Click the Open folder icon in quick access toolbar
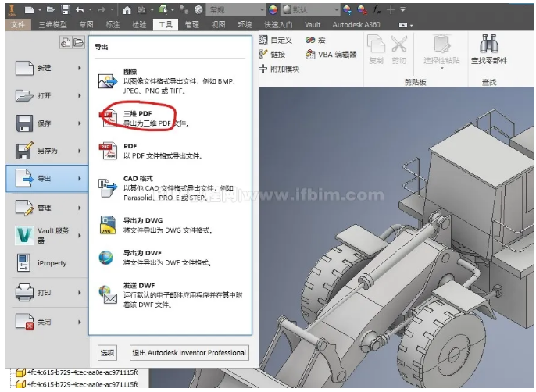Image resolution: width=536 pixels, height=392 pixels. (x=51, y=10)
